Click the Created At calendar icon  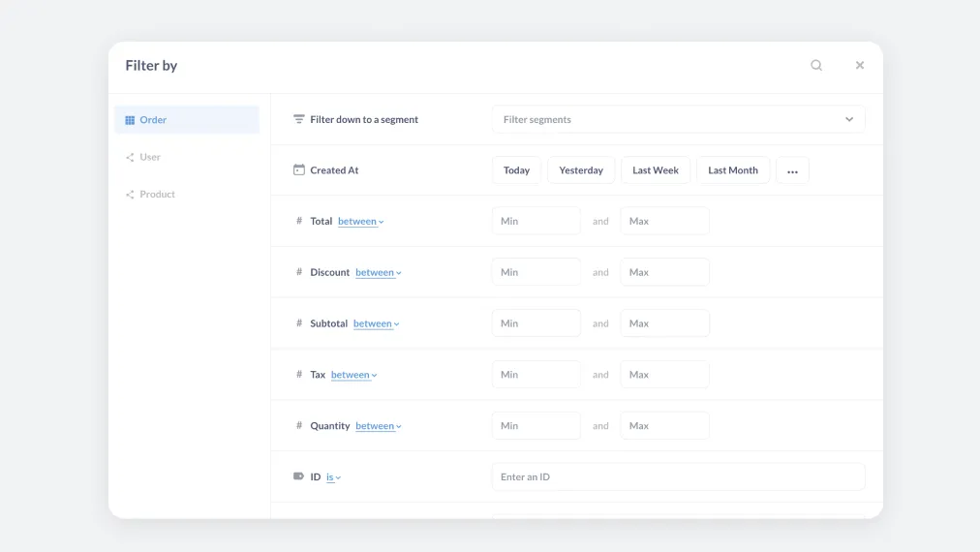[x=299, y=170]
